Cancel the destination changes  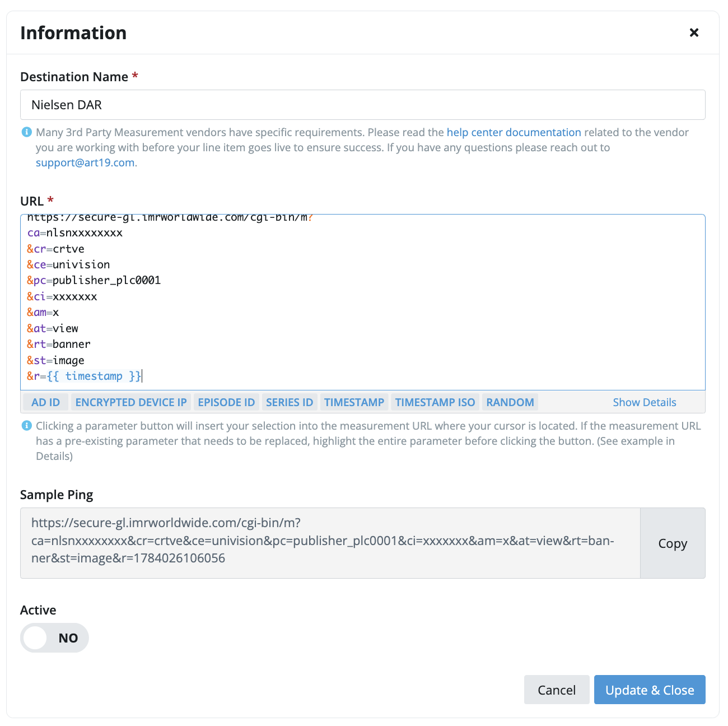coord(557,690)
